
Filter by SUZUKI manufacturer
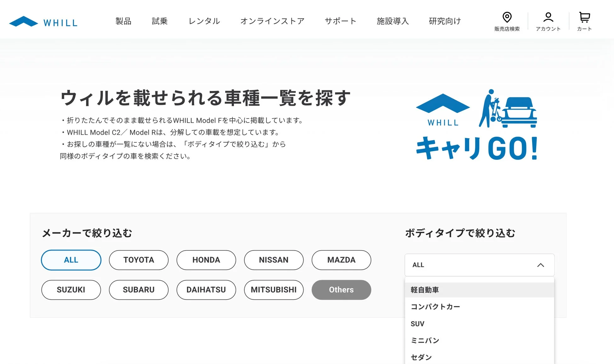coord(71,290)
